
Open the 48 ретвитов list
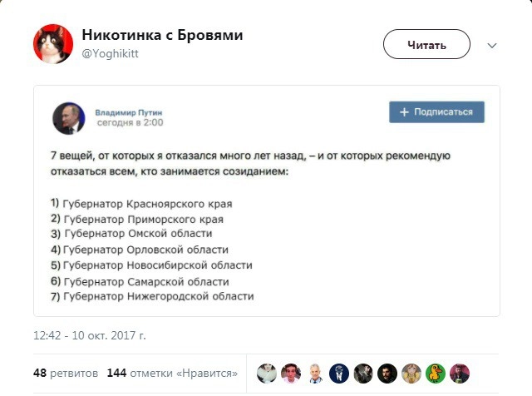[65, 373]
